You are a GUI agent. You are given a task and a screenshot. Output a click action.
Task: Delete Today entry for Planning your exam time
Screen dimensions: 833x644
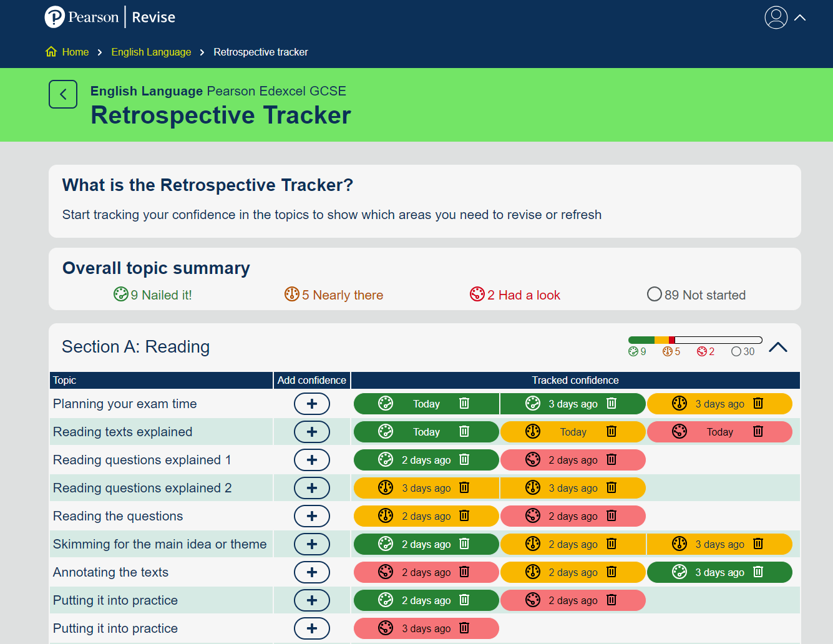click(x=464, y=404)
